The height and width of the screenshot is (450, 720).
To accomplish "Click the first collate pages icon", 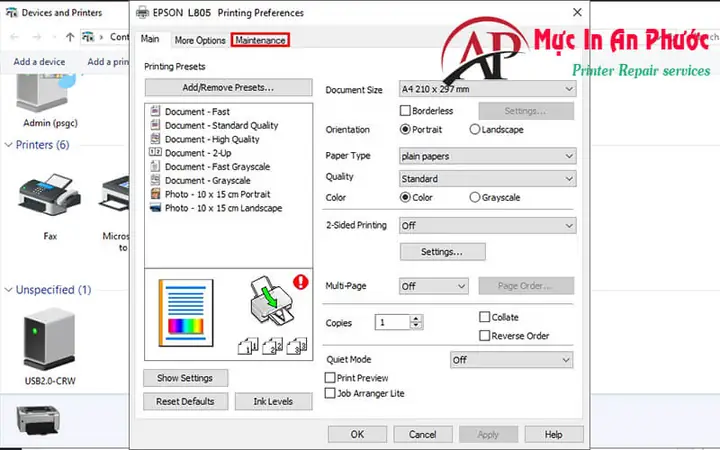I will tap(248, 346).
